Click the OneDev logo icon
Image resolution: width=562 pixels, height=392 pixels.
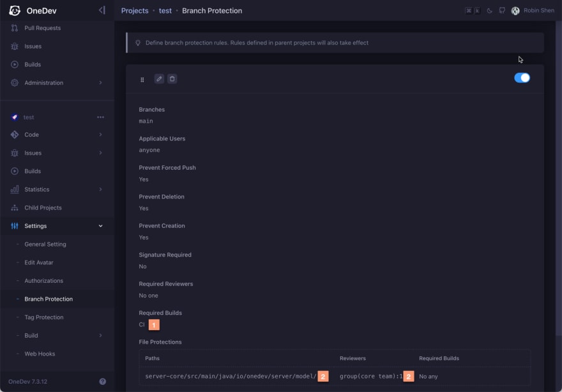pyautogui.click(x=15, y=11)
